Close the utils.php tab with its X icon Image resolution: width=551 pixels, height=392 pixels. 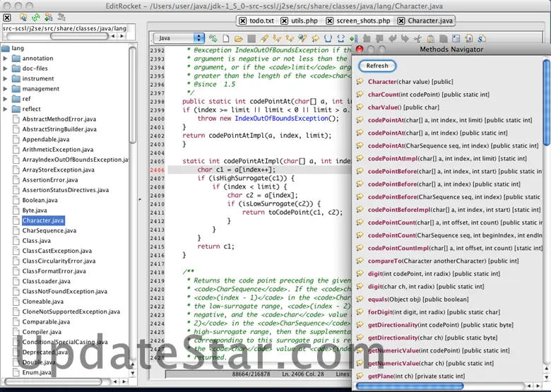tap(284, 21)
